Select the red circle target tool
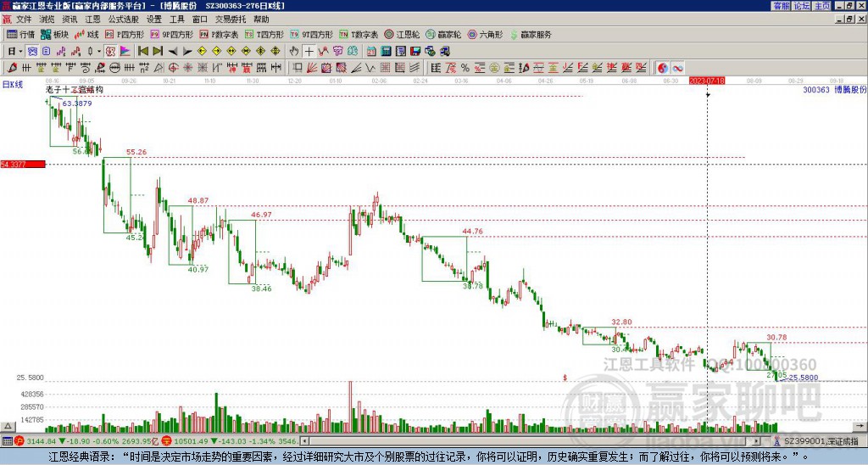Viewport: 868px width, 465px height. coord(173,68)
